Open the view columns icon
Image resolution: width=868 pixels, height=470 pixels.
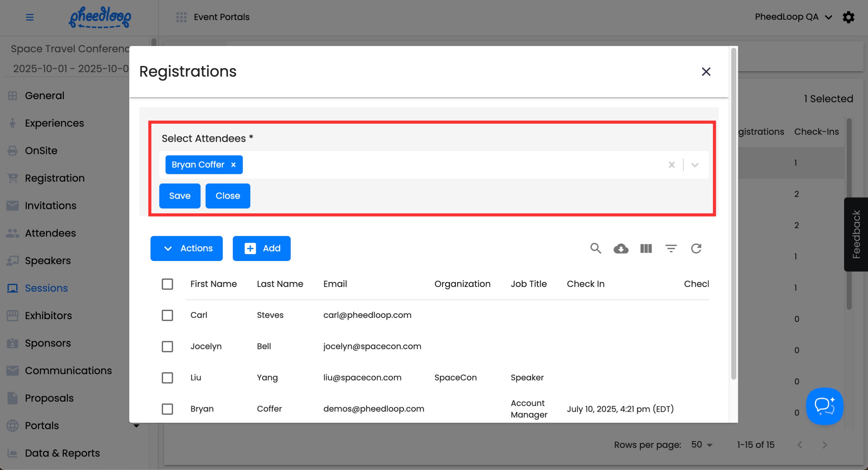tap(646, 248)
